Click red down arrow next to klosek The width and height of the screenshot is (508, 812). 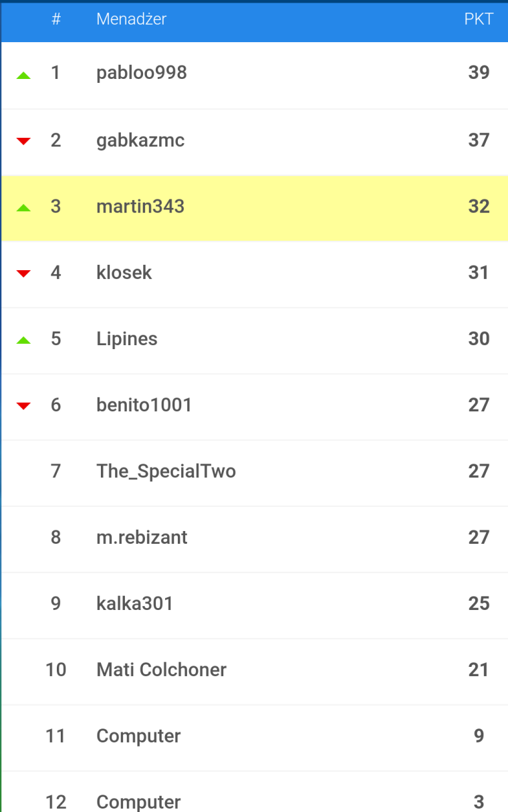(23, 274)
